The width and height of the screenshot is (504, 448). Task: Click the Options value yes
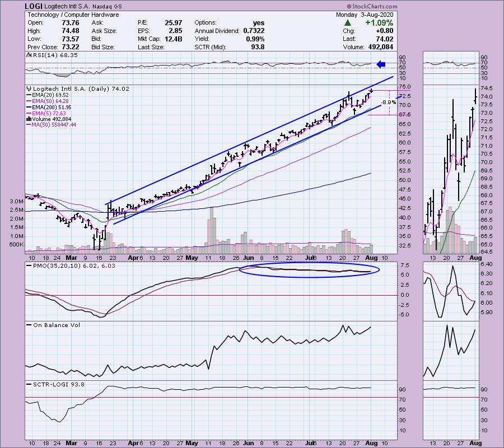(x=259, y=23)
